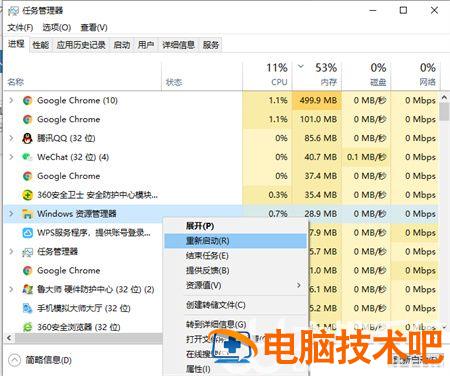Switch to the 进程 tab
This screenshot has height=376, width=450.
(x=16, y=44)
